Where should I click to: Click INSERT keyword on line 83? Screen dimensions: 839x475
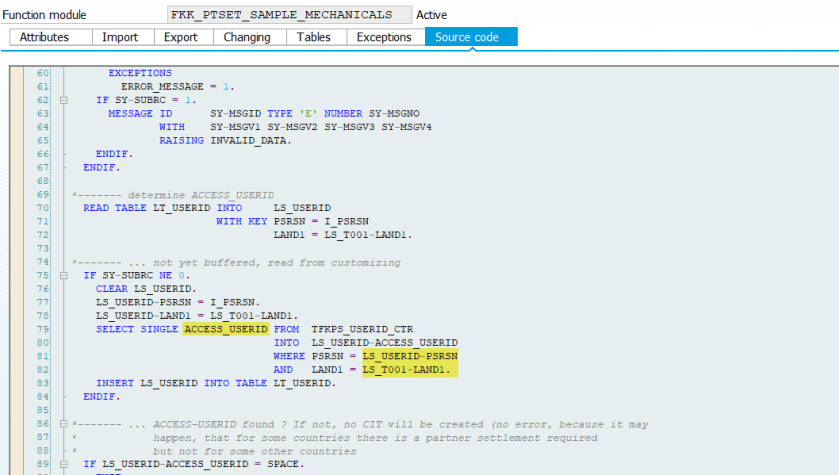tap(115, 383)
